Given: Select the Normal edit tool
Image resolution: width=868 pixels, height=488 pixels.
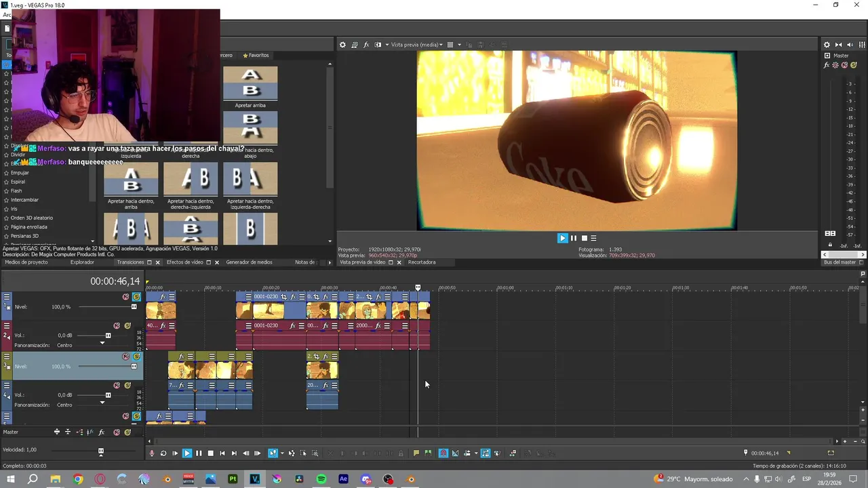Looking at the screenshot, I should pos(273,453).
